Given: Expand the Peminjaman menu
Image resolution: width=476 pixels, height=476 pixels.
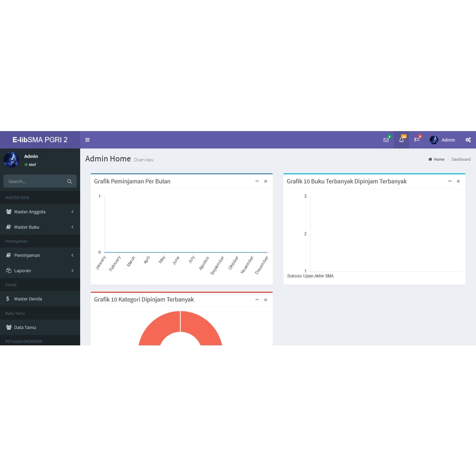Looking at the screenshot, I should click(x=40, y=255).
